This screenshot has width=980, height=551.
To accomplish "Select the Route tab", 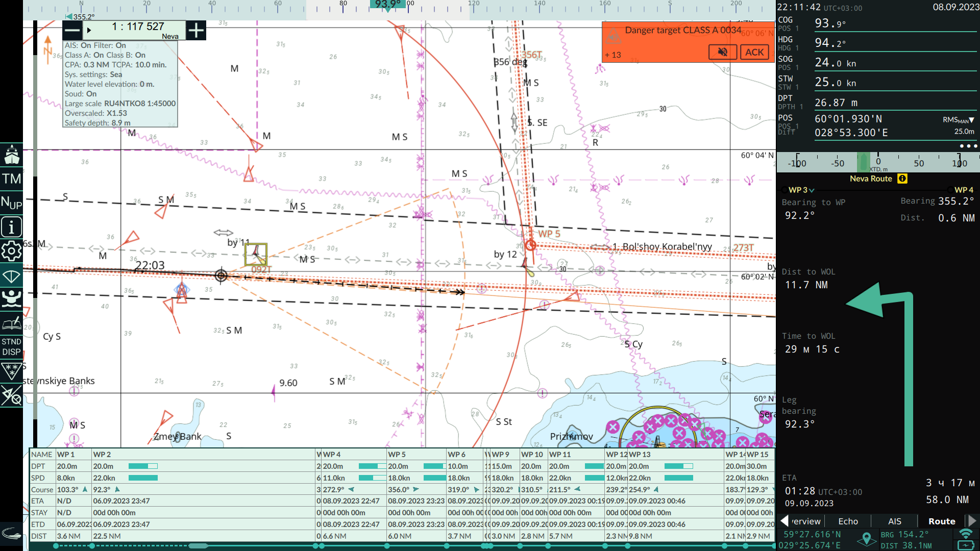I will click(942, 521).
